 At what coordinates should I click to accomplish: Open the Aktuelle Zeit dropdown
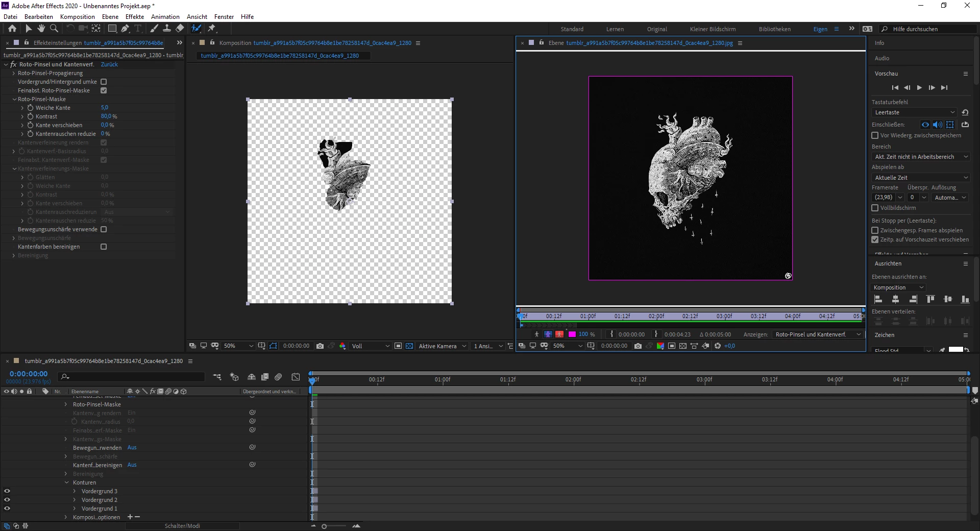[921, 178]
